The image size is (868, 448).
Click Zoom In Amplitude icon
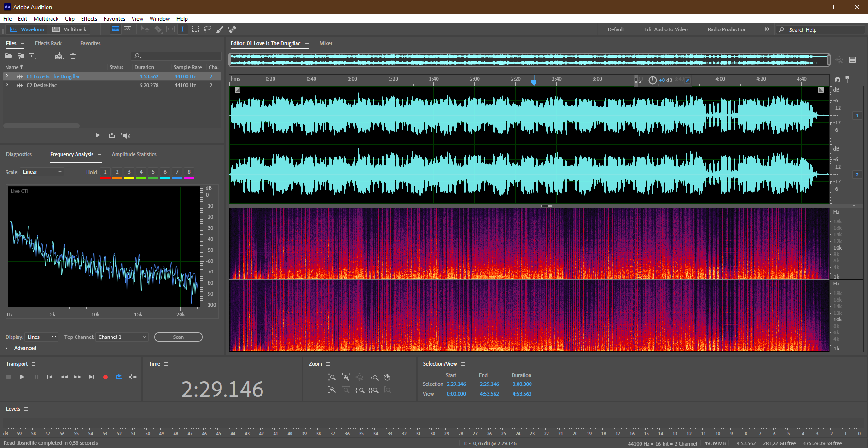(332, 377)
